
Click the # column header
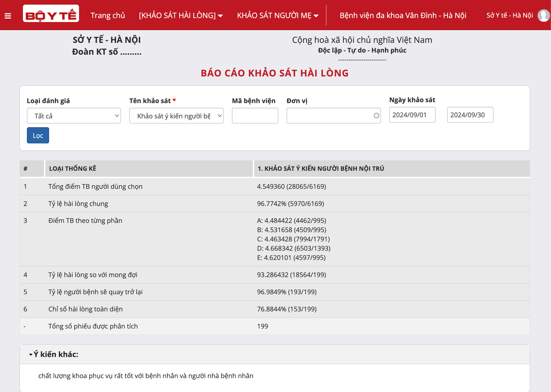(x=25, y=168)
